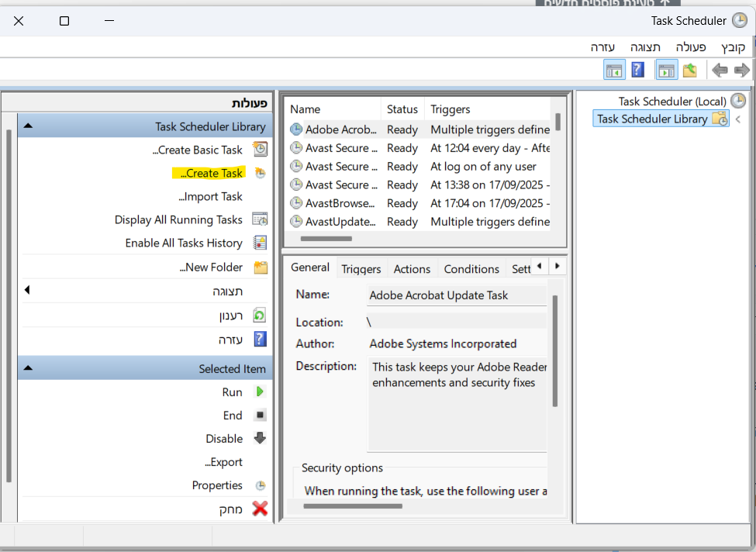This screenshot has width=756, height=552.
Task: Switch to the Triggers tab
Action: point(361,269)
